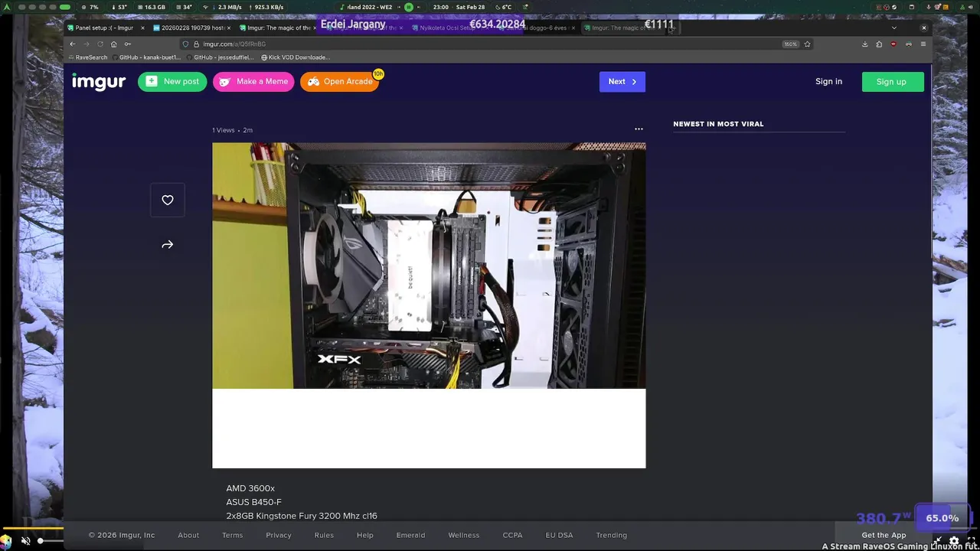
Task: Toggle the video player fullscreen icon
Action: (971, 541)
